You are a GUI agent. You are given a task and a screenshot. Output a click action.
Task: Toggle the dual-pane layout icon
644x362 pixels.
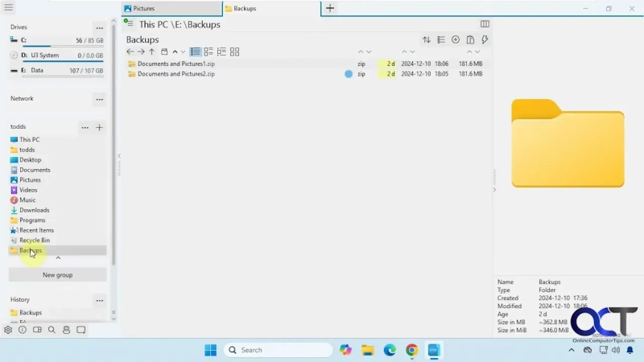(485, 24)
